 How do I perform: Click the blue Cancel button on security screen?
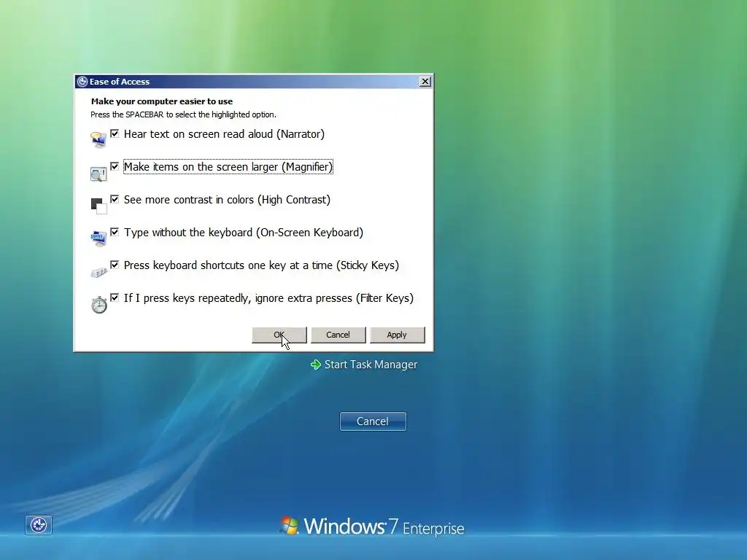click(x=373, y=421)
